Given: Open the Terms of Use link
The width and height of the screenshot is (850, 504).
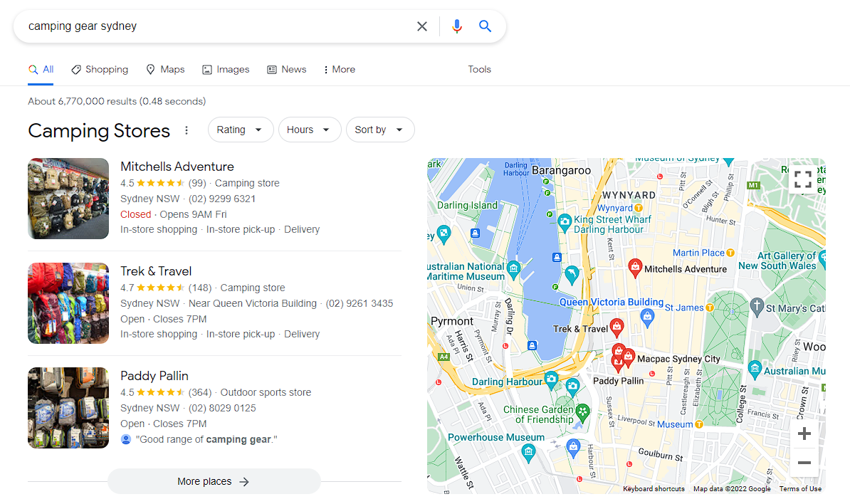Looking at the screenshot, I should 800,488.
